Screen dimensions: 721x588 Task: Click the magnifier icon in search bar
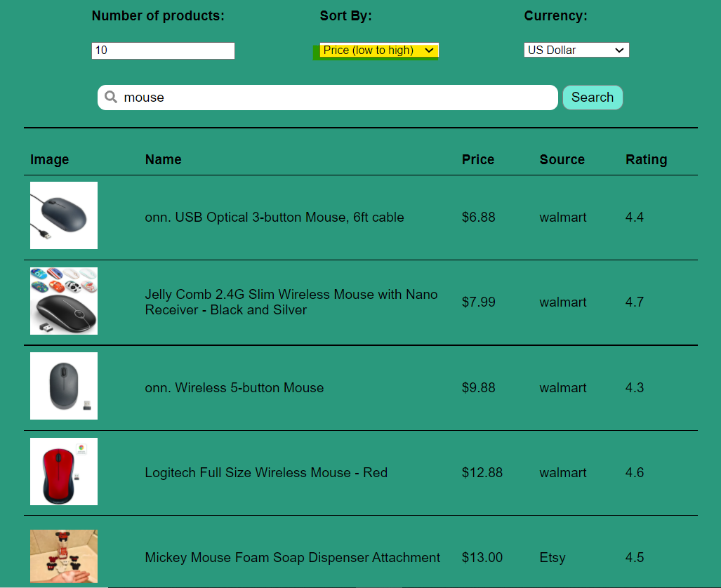[111, 97]
